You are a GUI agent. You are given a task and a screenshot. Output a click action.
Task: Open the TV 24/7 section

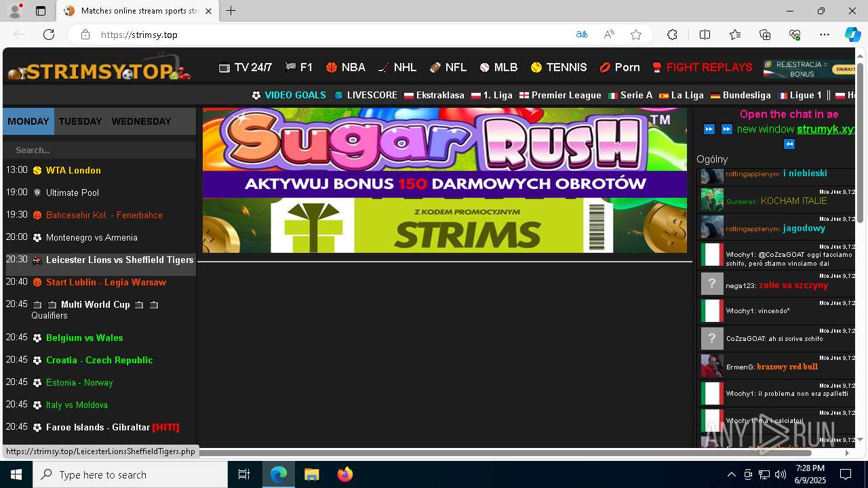click(x=245, y=67)
